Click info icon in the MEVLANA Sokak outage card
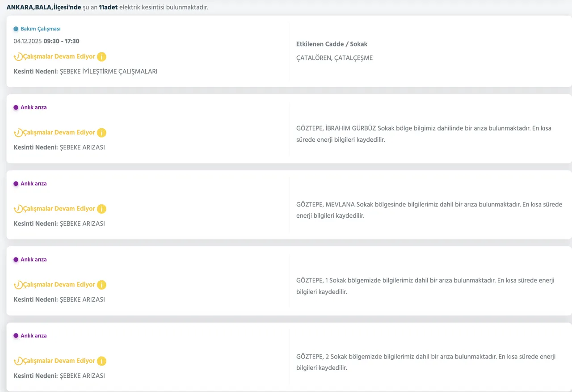This screenshot has width=572, height=392. 102,209
